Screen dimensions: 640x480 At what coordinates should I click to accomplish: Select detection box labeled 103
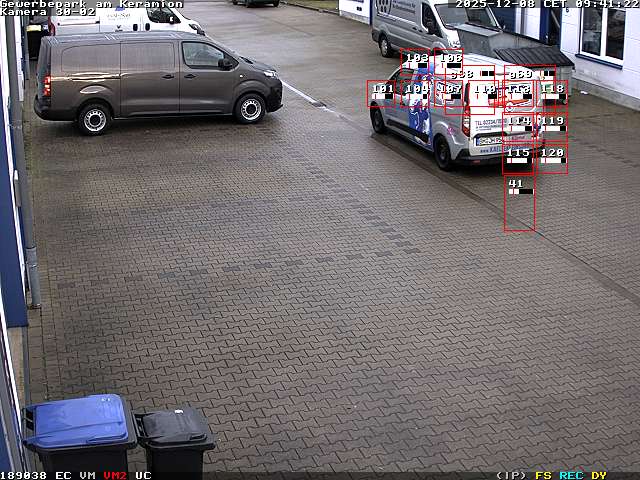(416, 63)
